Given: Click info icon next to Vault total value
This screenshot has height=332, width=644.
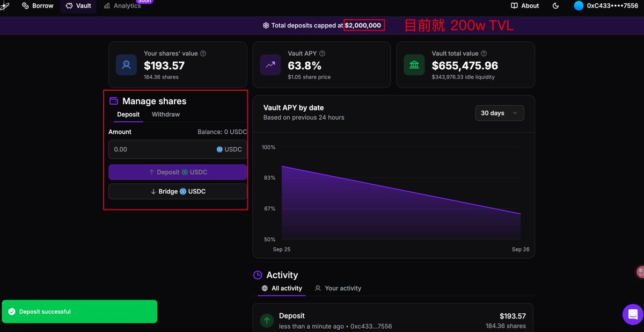Looking at the screenshot, I should pyautogui.click(x=484, y=54).
